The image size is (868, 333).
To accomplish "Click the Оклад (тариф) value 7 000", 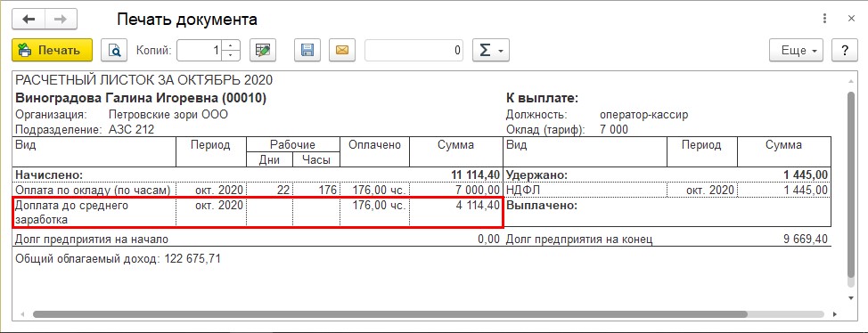I will (614, 130).
